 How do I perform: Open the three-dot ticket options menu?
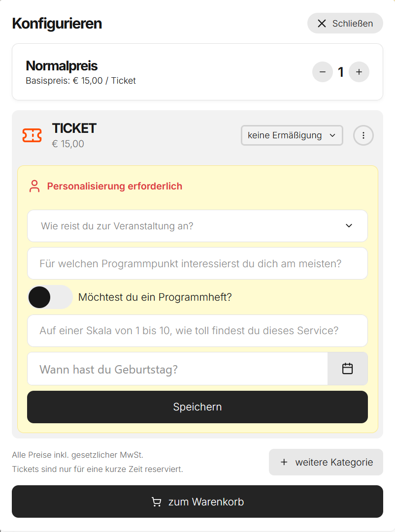363,135
